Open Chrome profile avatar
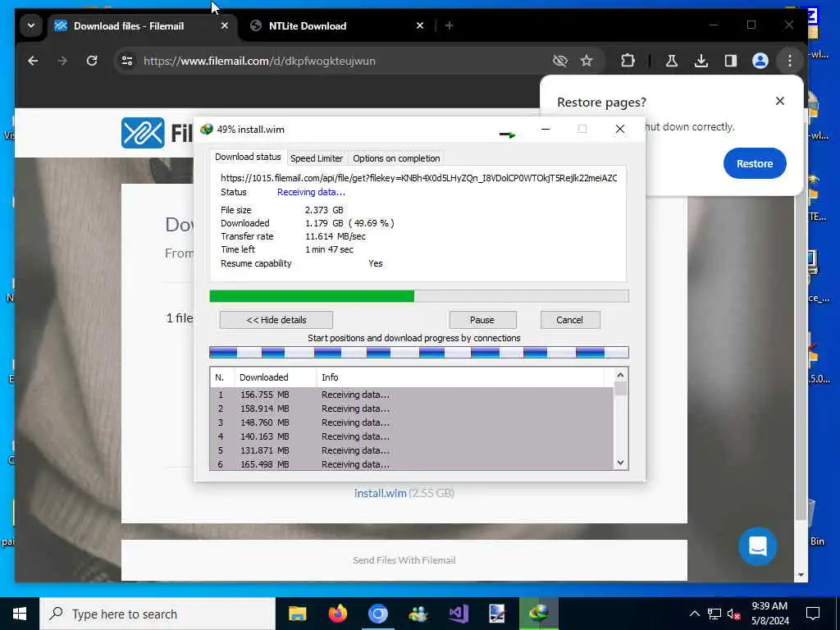Viewport: 840px width, 630px height. (760, 61)
